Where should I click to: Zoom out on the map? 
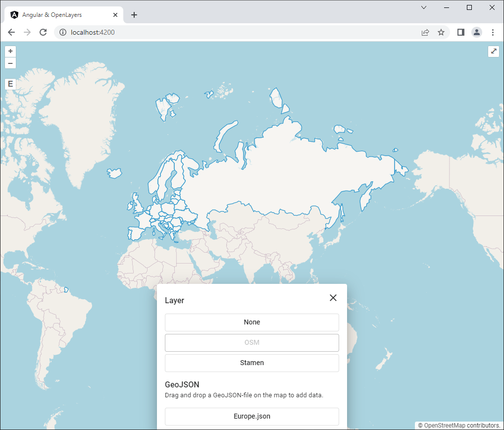tap(10, 63)
